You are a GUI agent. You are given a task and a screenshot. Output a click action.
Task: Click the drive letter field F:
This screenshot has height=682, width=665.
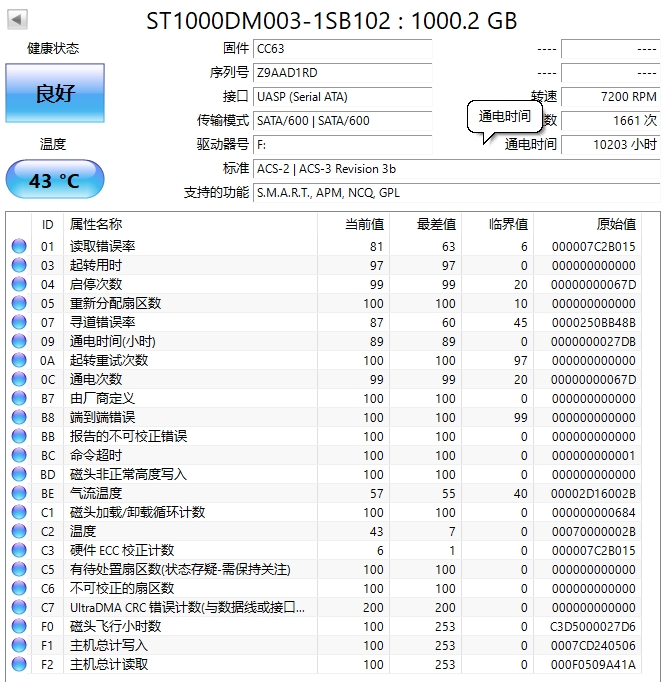tap(343, 144)
